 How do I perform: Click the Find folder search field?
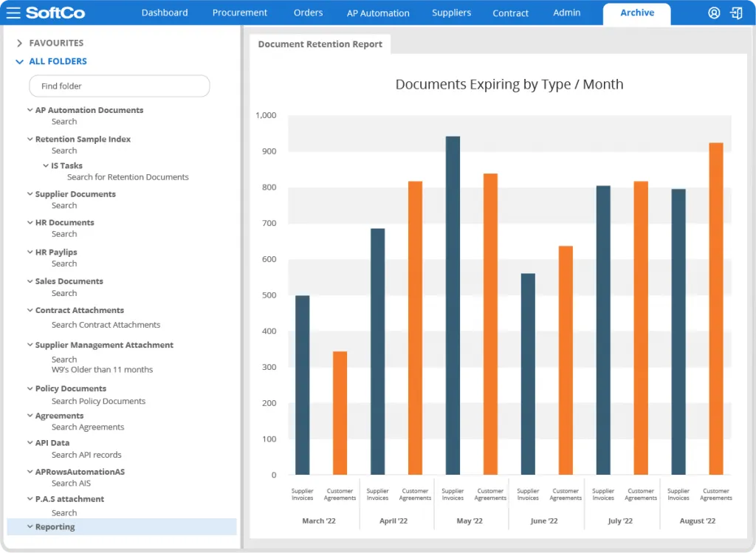tap(120, 86)
